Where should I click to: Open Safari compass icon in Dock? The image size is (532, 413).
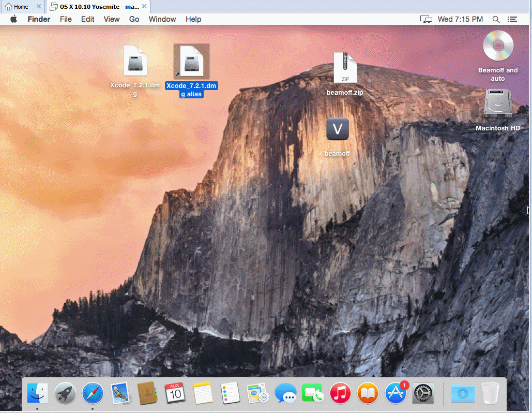[93, 393]
